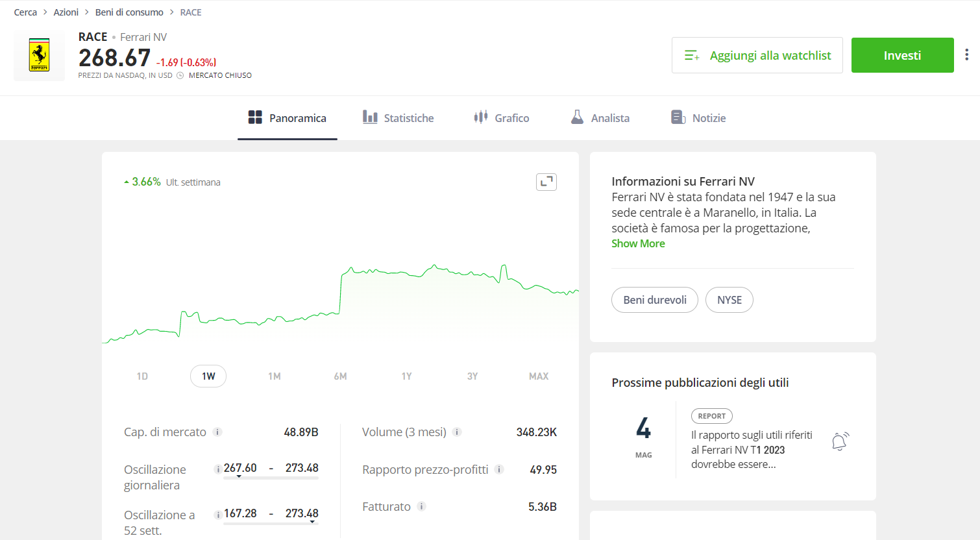The image size is (980, 540).
Task: Click info icon beside Oscillazione giornaliera
Action: click(x=217, y=469)
